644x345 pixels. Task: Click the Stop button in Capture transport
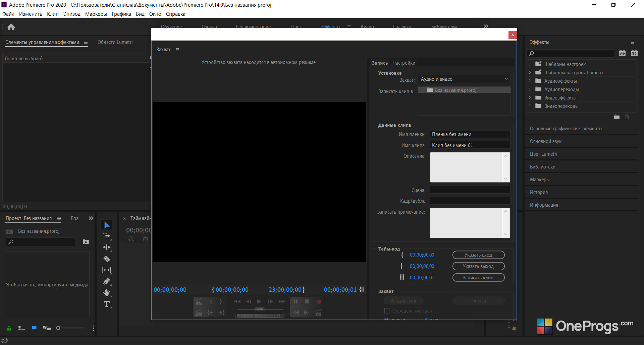click(x=307, y=301)
